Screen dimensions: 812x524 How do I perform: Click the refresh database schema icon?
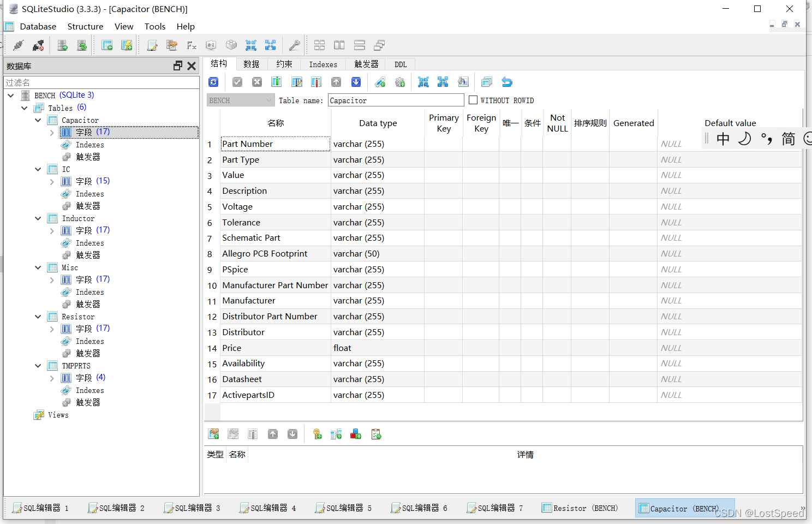click(82, 45)
